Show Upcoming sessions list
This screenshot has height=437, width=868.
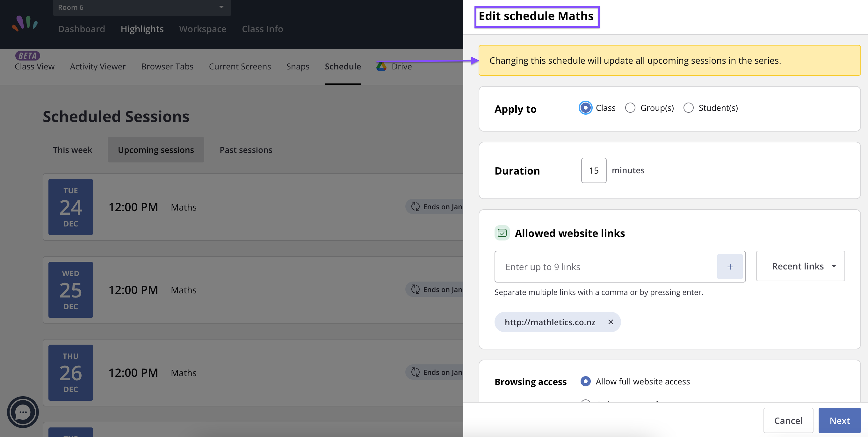coord(156,150)
